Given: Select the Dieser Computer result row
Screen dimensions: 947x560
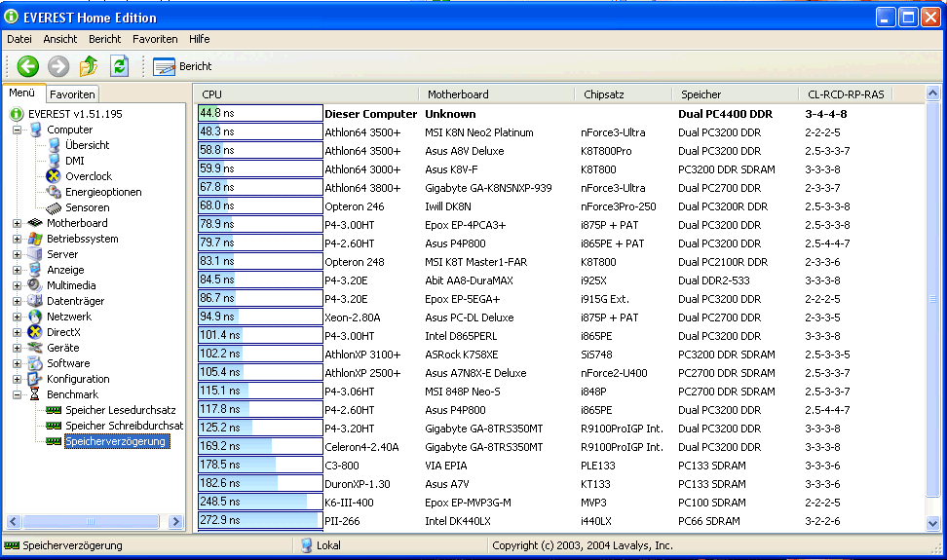Looking at the screenshot, I should (x=560, y=113).
